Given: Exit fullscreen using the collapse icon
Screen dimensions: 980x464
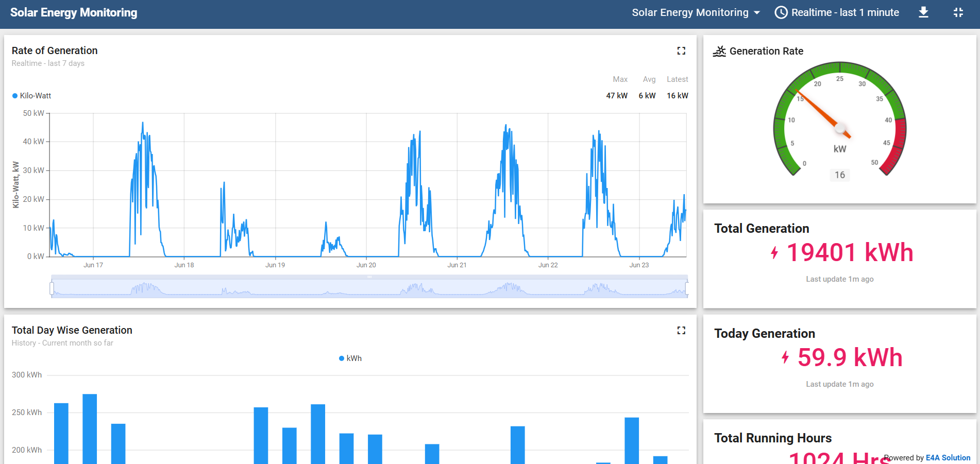Looking at the screenshot, I should click(x=958, y=12).
